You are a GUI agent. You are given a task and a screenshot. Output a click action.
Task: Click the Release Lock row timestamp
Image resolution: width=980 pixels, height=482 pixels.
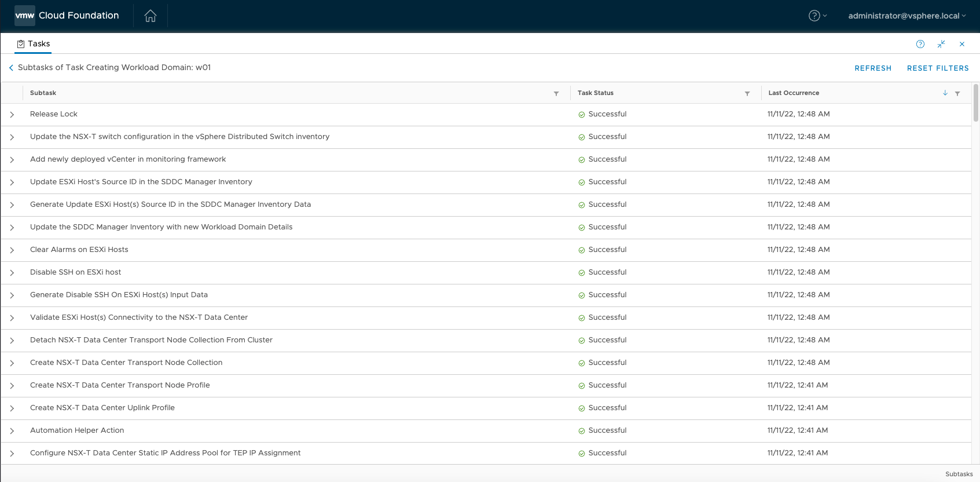click(x=799, y=114)
